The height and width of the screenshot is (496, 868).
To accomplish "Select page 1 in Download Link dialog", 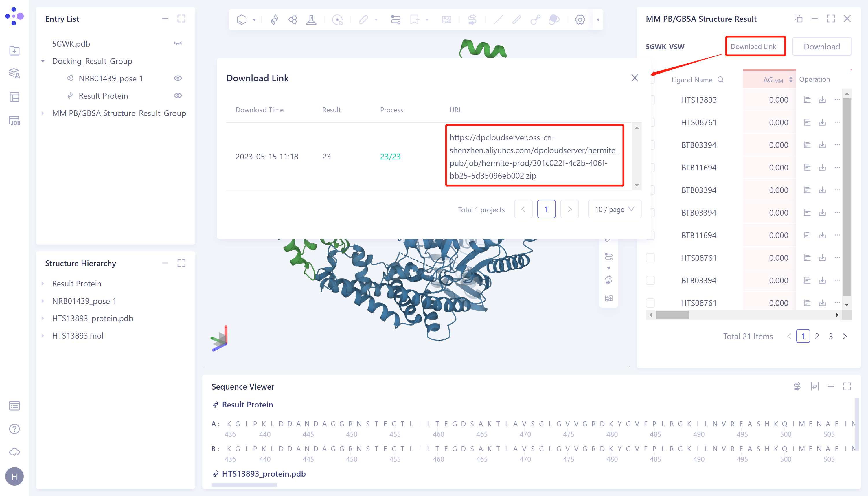I will [x=546, y=209].
